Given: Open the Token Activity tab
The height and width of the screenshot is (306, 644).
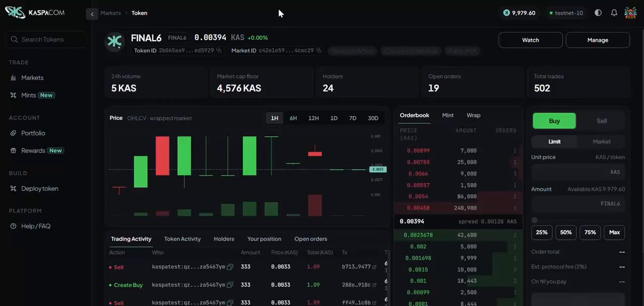Looking at the screenshot, I should click(182, 239).
